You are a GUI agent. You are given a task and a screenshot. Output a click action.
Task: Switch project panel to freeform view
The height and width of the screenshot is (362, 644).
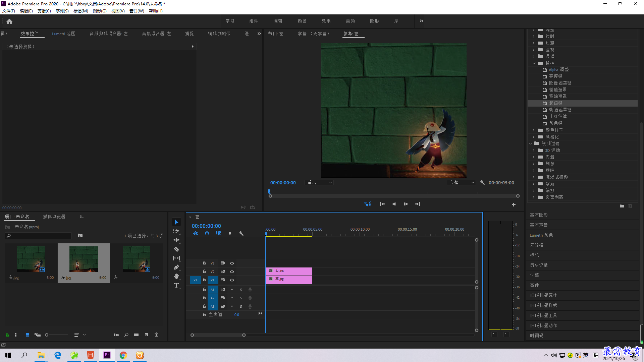(38, 335)
